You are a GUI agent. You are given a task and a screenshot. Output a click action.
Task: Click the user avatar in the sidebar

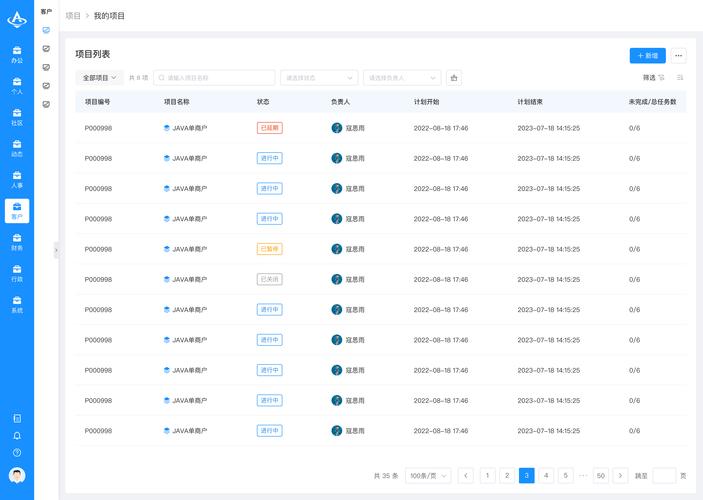17,476
